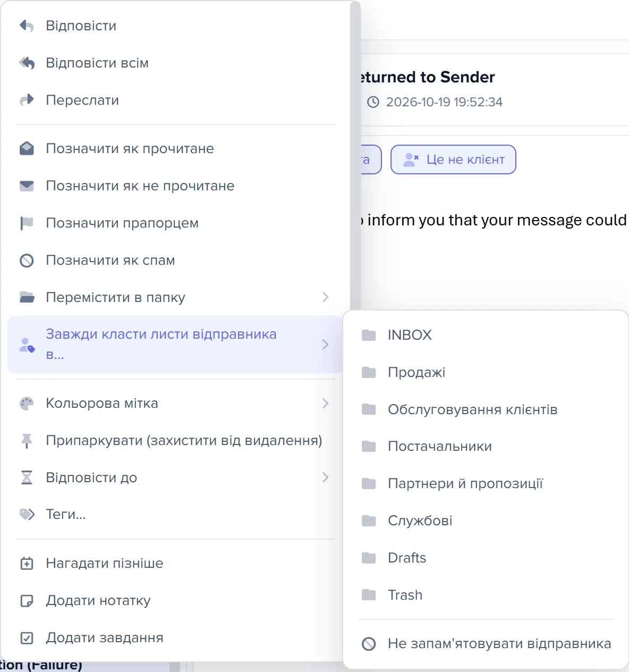Click the timestamp 2026-10-19 19:52:34
Screen dimensions: 629x672
[x=444, y=102]
